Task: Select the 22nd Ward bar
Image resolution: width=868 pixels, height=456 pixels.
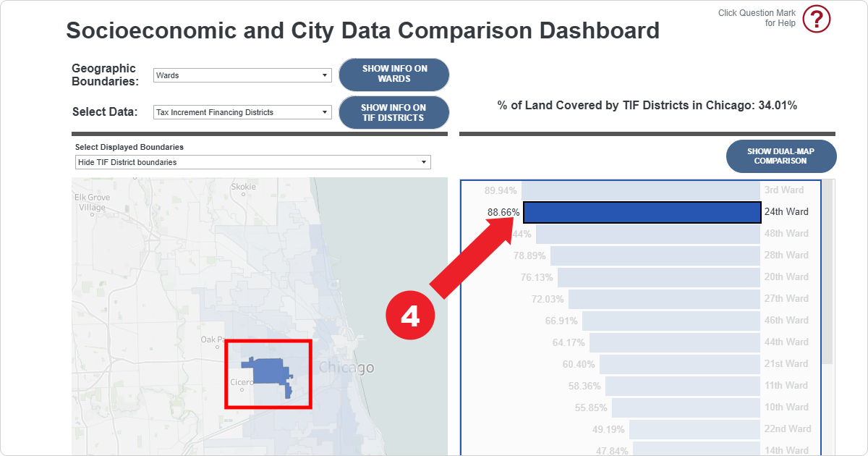Action: pos(694,429)
